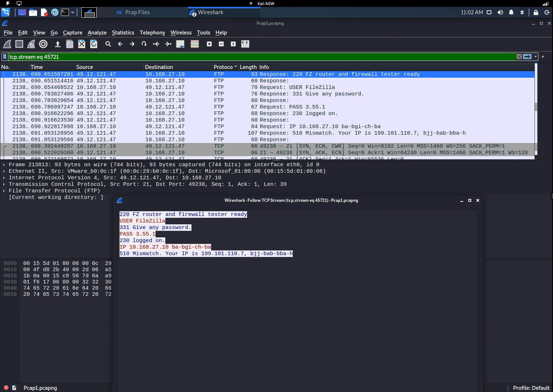553x392 pixels.
Task: Select packet '510 Mismatch' response row
Action: click(x=267, y=133)
